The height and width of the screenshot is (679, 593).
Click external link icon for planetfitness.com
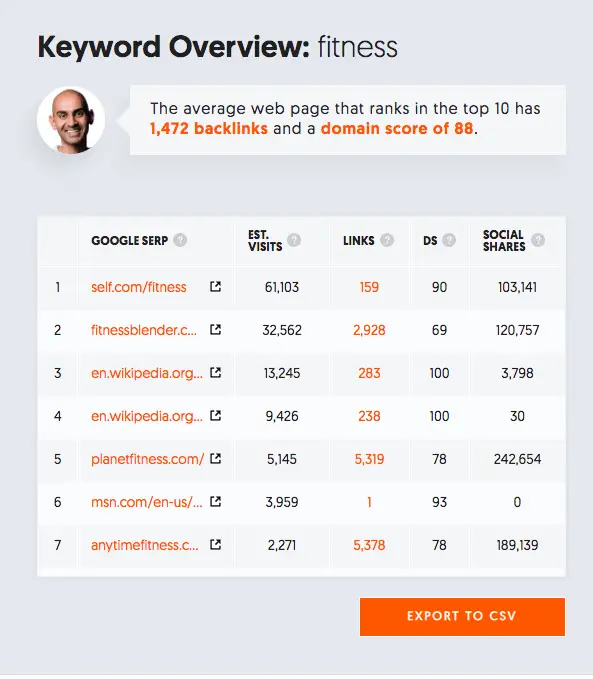pos(215,458)
